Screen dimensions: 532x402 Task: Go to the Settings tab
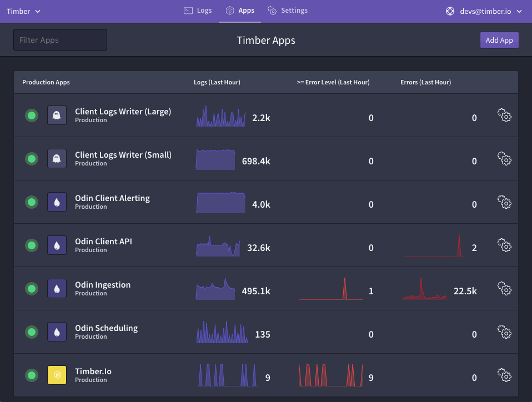pos(287,11)
